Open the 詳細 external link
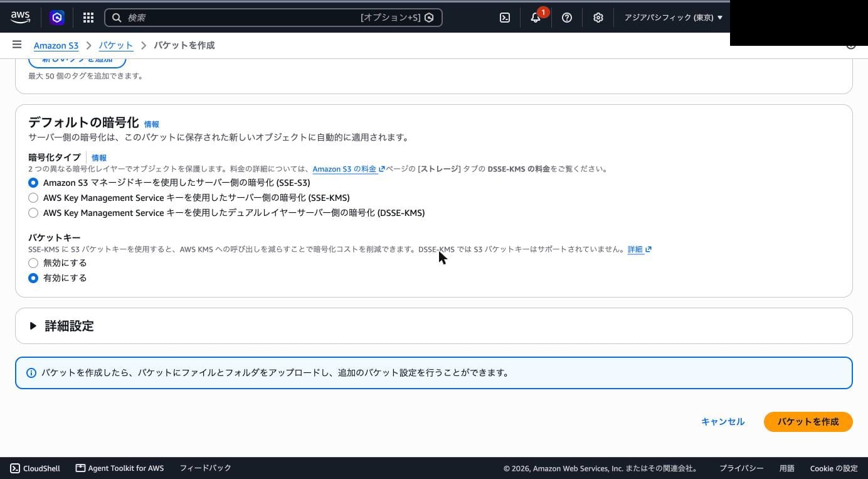The width and height of the screenshot is (868, 479). pyautogui.click(x=639, y=249)
